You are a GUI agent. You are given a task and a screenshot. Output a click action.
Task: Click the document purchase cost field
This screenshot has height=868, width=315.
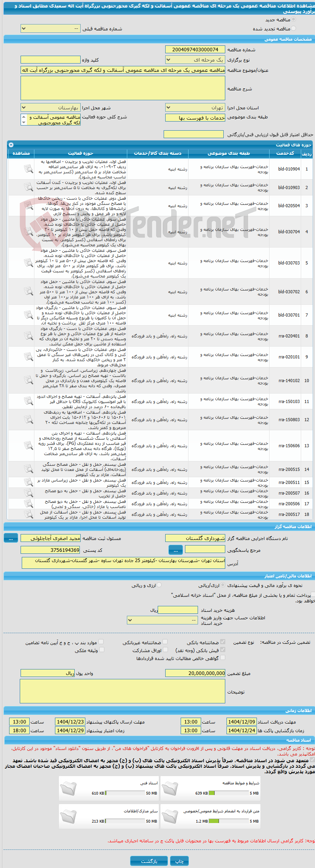[177, 610]
